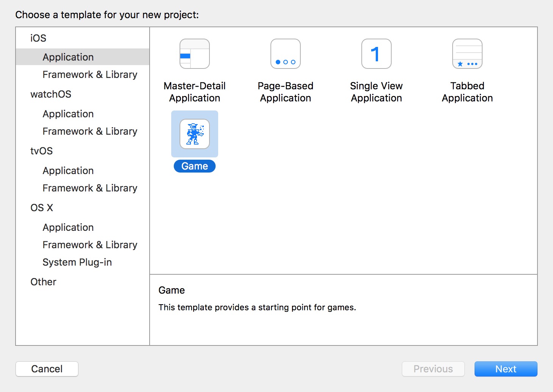Image resolution: width=553 pixels, height=392 pixels.
Task: Click the Page-Based Application label text
Action: [286, 92]
